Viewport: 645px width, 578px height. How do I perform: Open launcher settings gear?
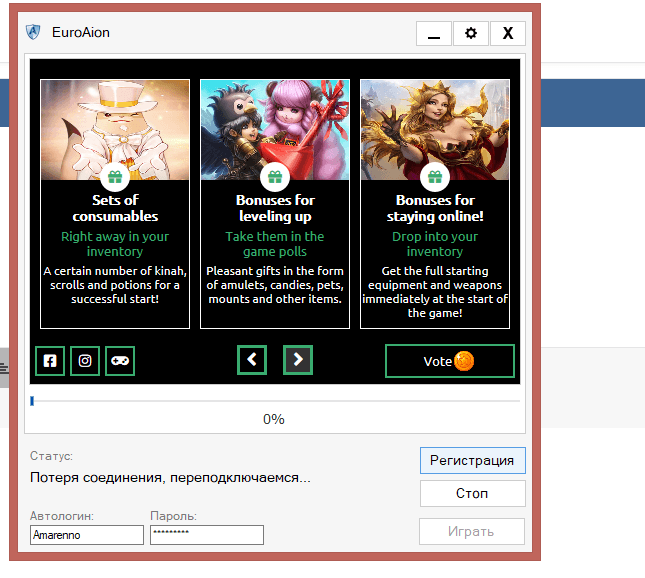pyautogui.click(x=471, y=33)
